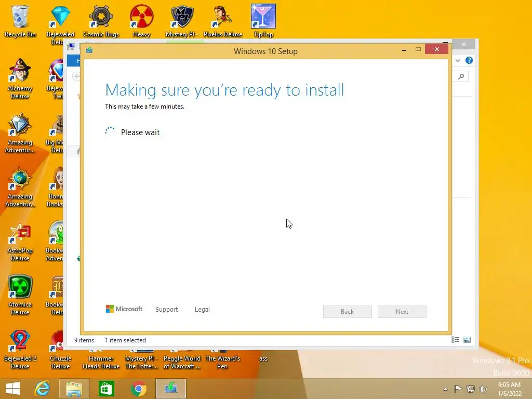The width and height of the screenshot is (532, 399).
Task: Open File Explorer from the taskbar
Action: pyautogui.click(x=74, y=389)
